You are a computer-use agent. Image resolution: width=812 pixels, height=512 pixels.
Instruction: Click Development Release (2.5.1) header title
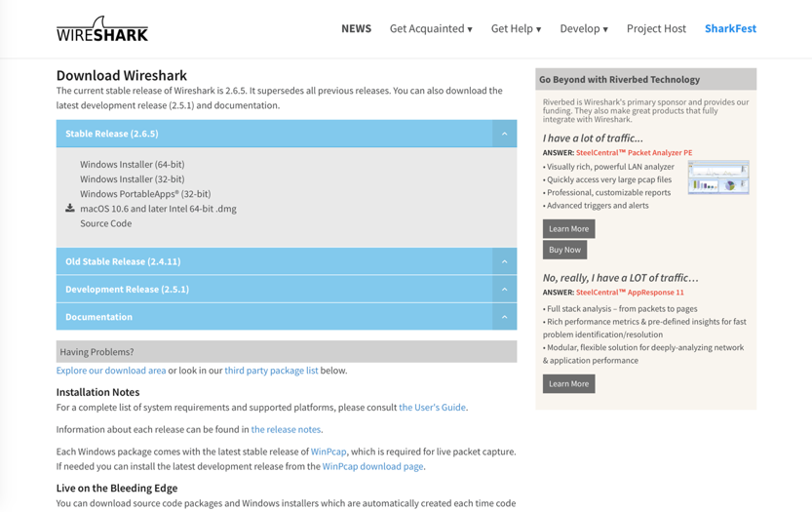coord(127,290)
